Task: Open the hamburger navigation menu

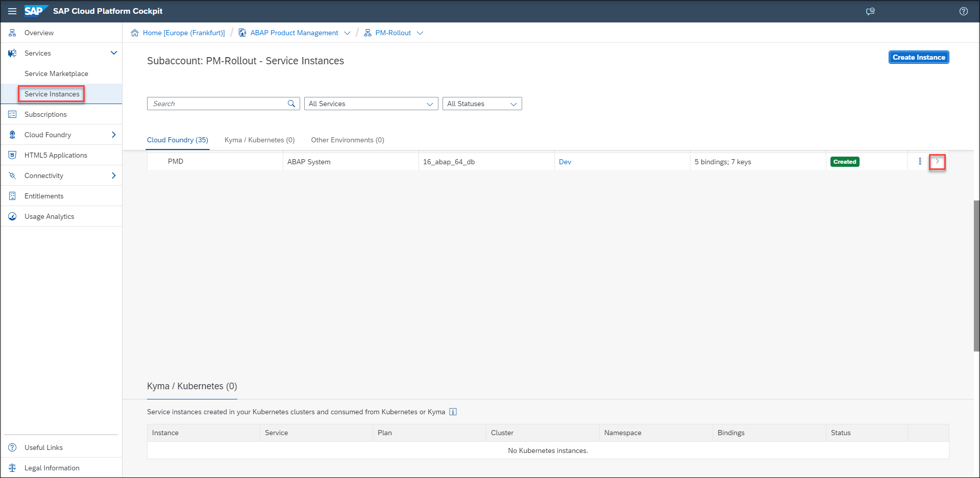Action: (12, 11)
